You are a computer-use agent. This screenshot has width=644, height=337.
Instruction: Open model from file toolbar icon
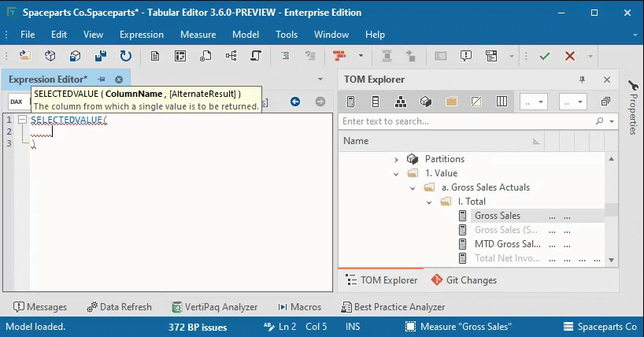[25, 55]
